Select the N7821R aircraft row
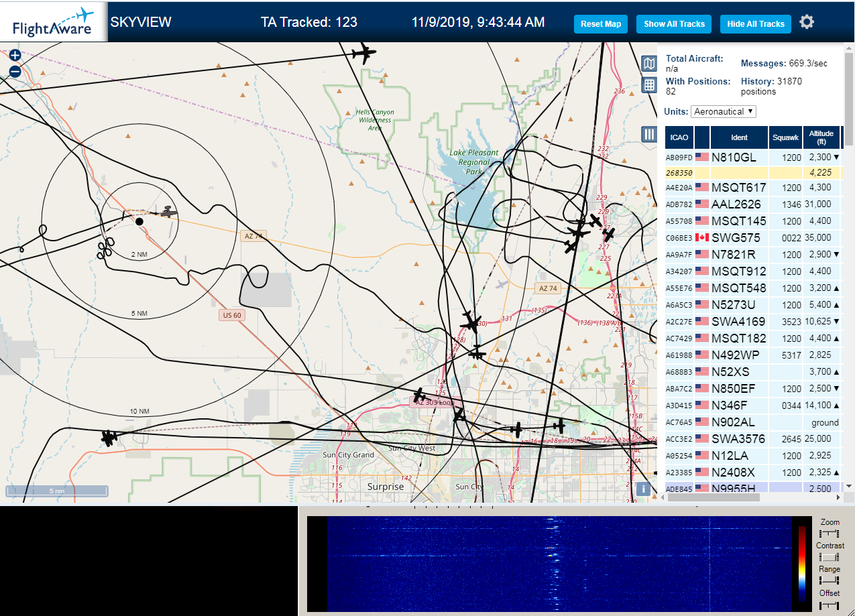The height and width of the screenshot is (616, 855). click(753, 254)
